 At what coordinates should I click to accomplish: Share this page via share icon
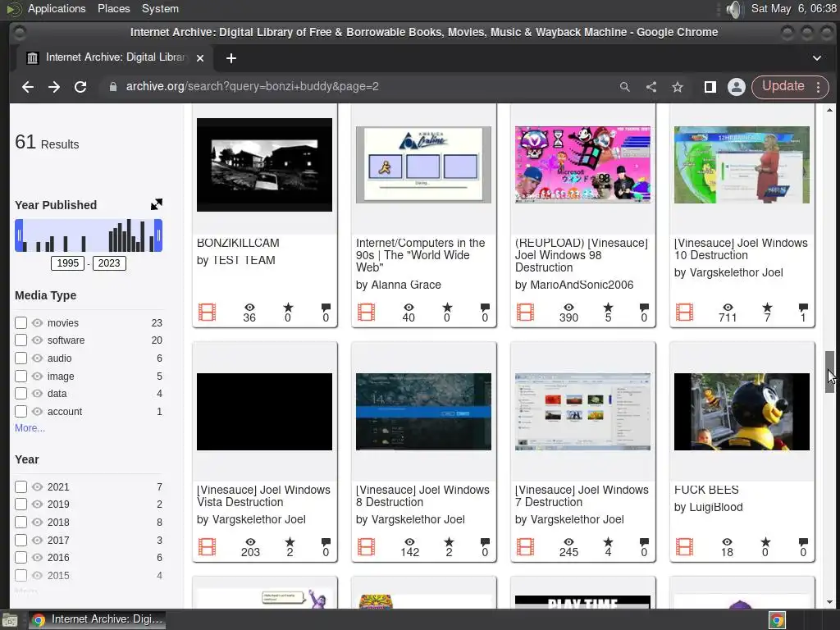(x=651, y=87)
